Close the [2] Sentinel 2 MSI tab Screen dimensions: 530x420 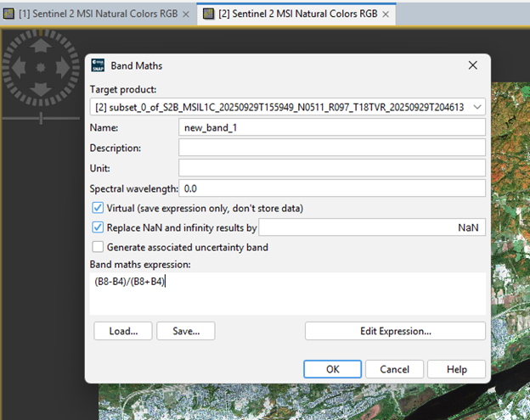point(386,14)
